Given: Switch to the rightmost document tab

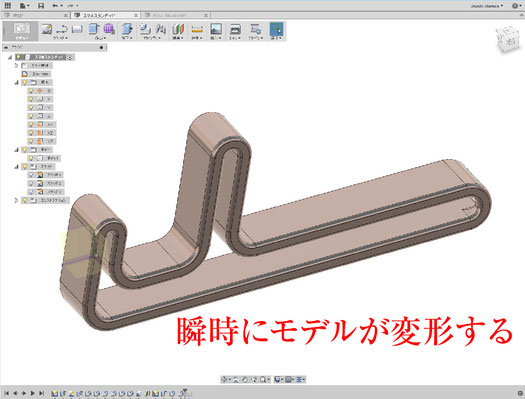Looking at the screenshot, I should [x=176, y=15].
